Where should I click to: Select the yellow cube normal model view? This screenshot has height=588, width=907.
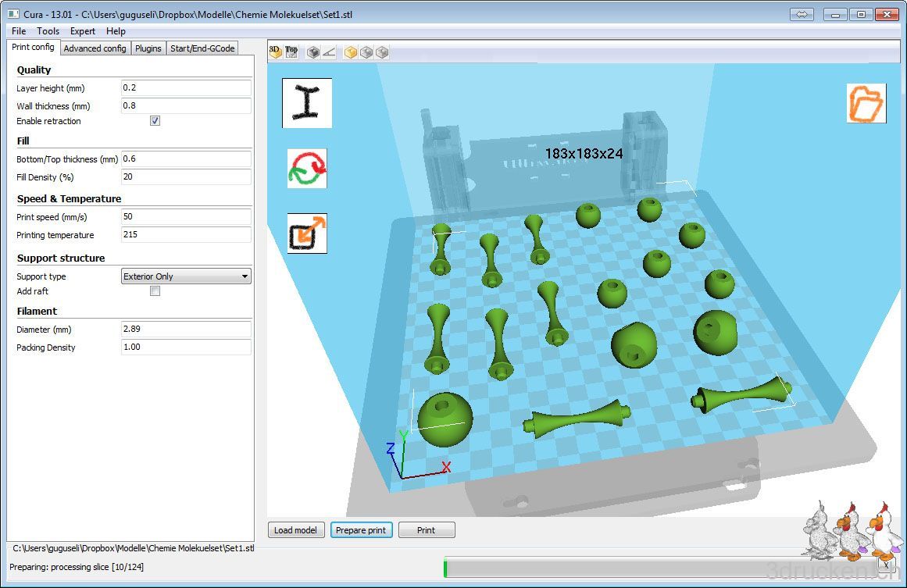click(351, 52)
